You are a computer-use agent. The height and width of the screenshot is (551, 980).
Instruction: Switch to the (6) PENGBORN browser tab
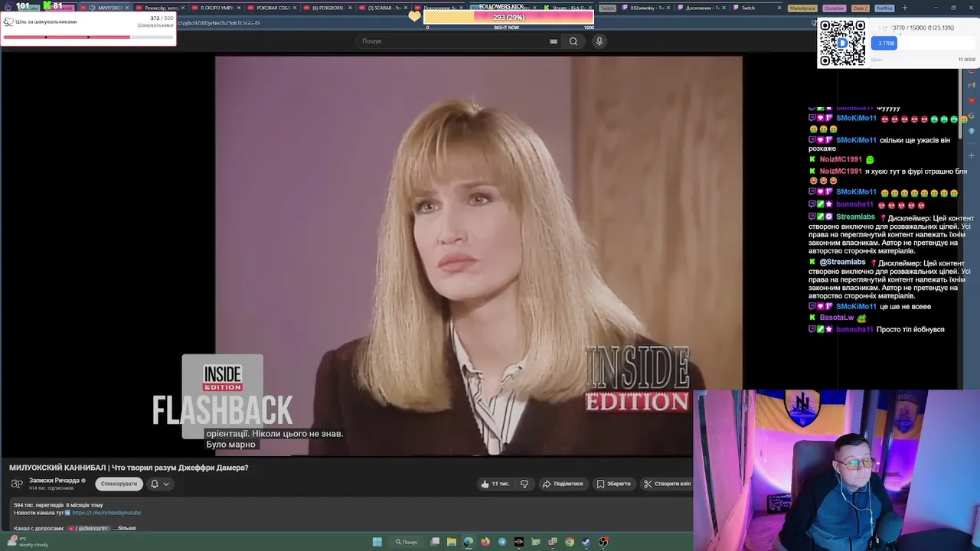328,8
